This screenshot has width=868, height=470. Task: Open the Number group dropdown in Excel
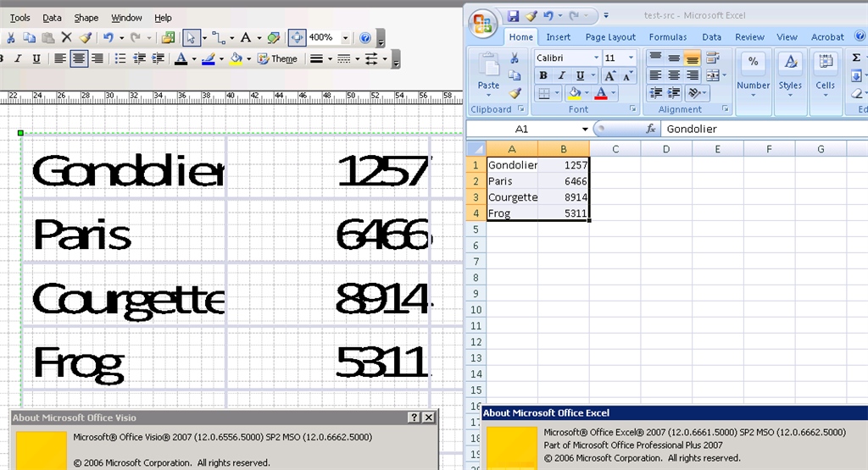point(753,83)
